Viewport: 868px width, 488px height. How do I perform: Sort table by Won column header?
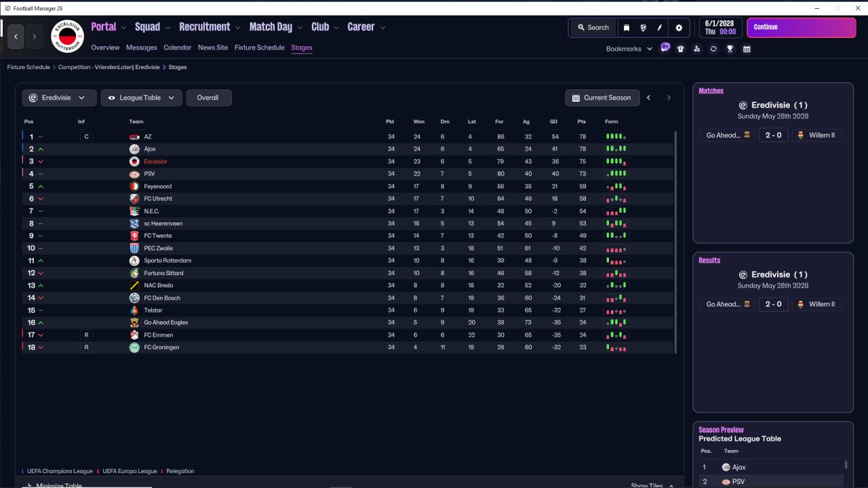[419, 122]
